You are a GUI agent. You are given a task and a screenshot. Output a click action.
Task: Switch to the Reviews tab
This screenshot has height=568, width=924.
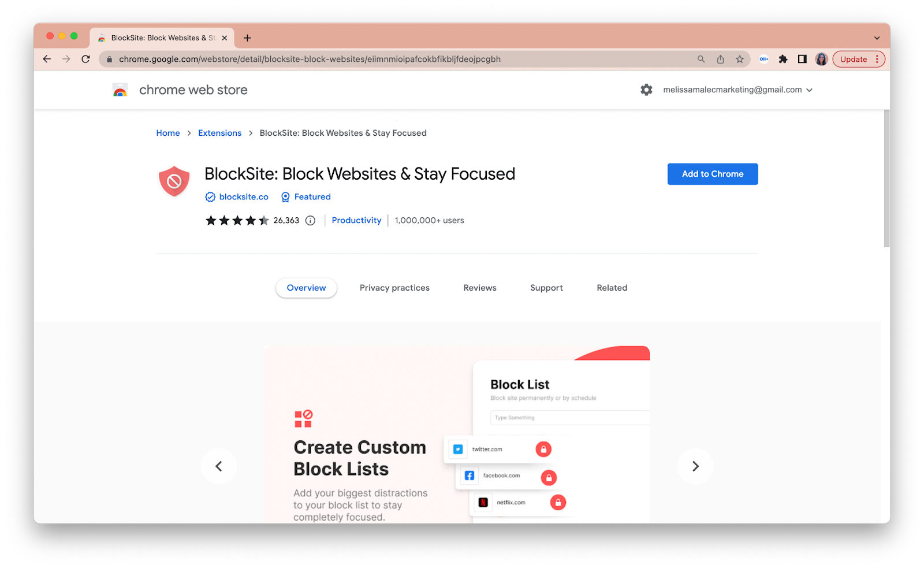(x=480, y=288)
